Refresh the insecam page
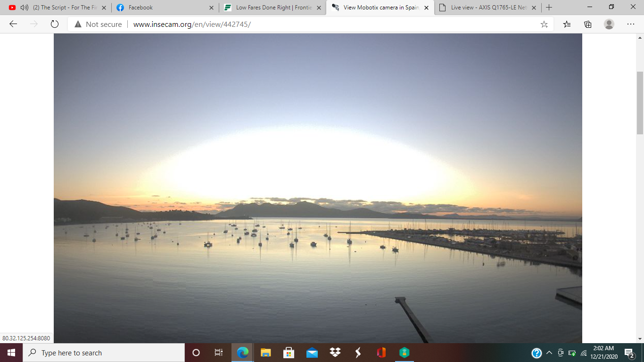Viewport: 644px width, 362px height. coord(54,24)
